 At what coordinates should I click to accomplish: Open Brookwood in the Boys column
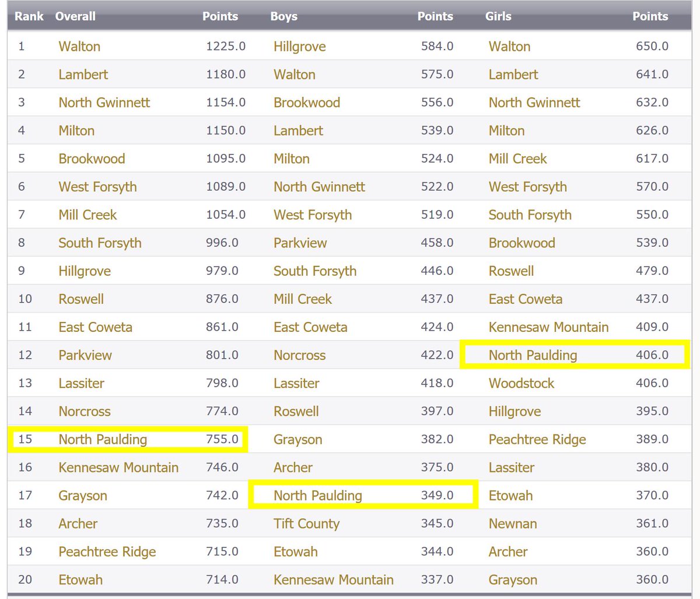coord(307,103)
